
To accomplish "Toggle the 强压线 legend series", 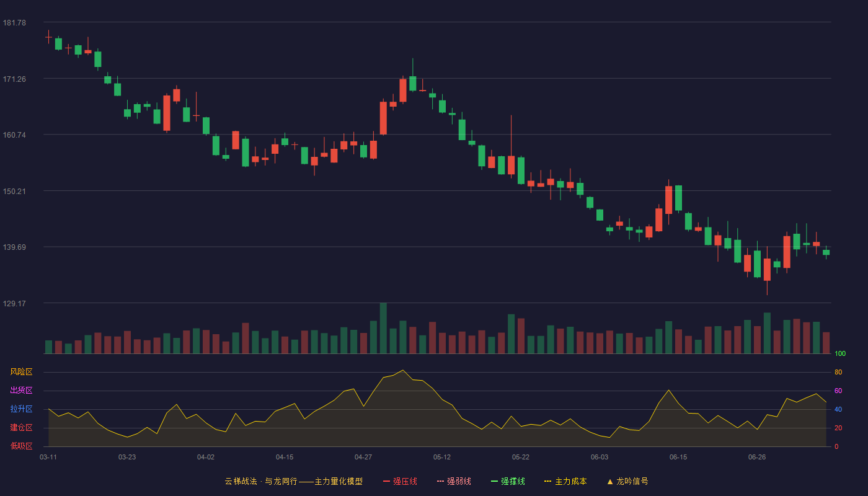I will [x=400, y=481].
